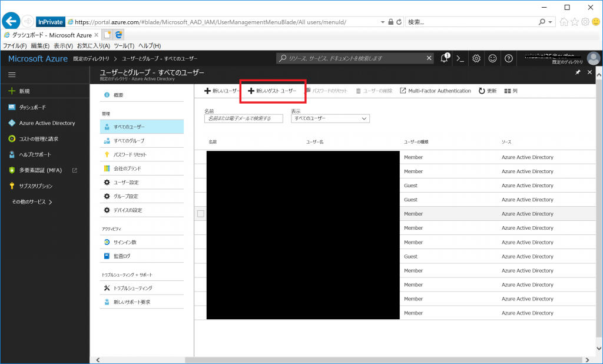Open 列 columns chooser
The image size is (603, 364).
[511, 91]
